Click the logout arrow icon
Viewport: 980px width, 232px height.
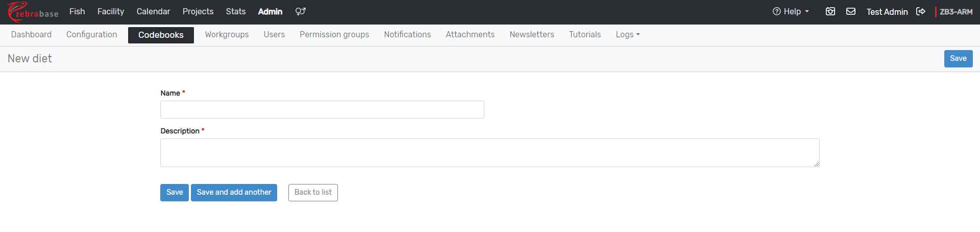(921, 12)
